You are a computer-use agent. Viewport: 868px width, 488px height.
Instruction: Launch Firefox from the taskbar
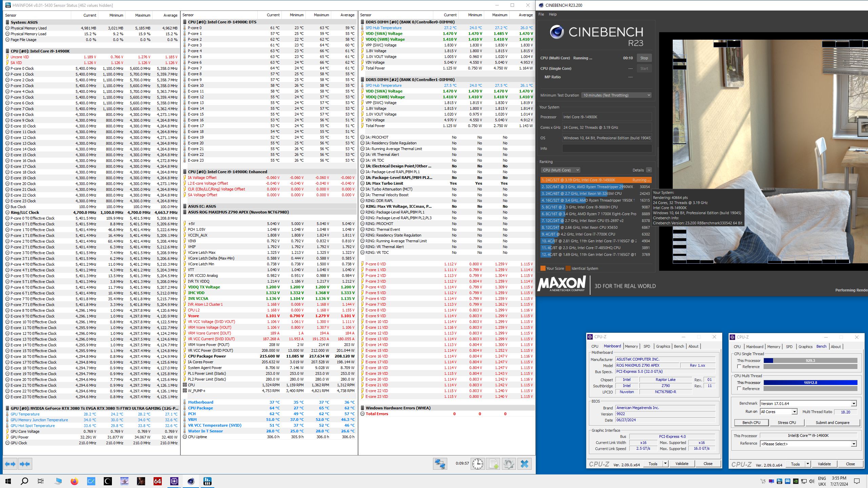pos(74,481)
